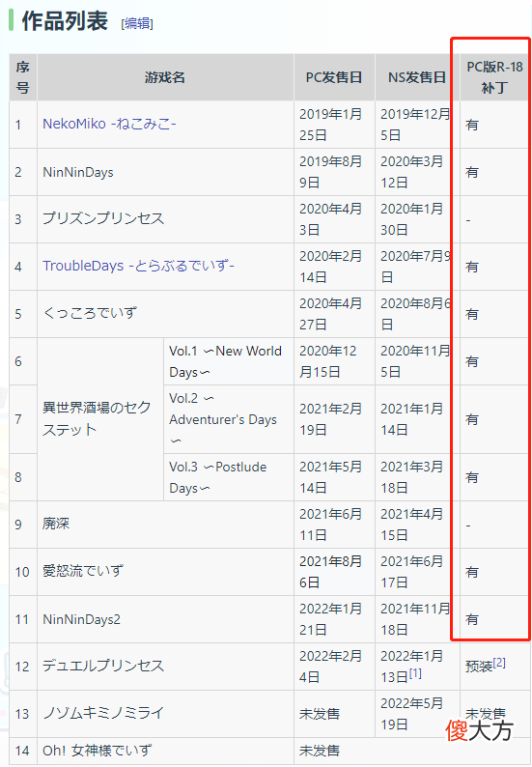The width and height of the screenshot is (532, 767).
Task: Click the 愛怒流でいず title cell
Action: [165, 572]
